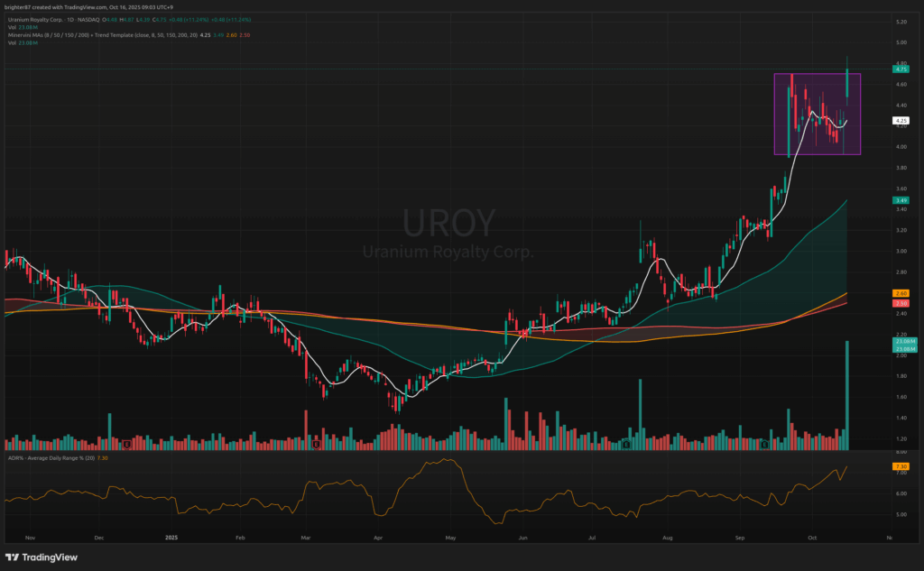Click the Oct label on time axis

[811, 536]
